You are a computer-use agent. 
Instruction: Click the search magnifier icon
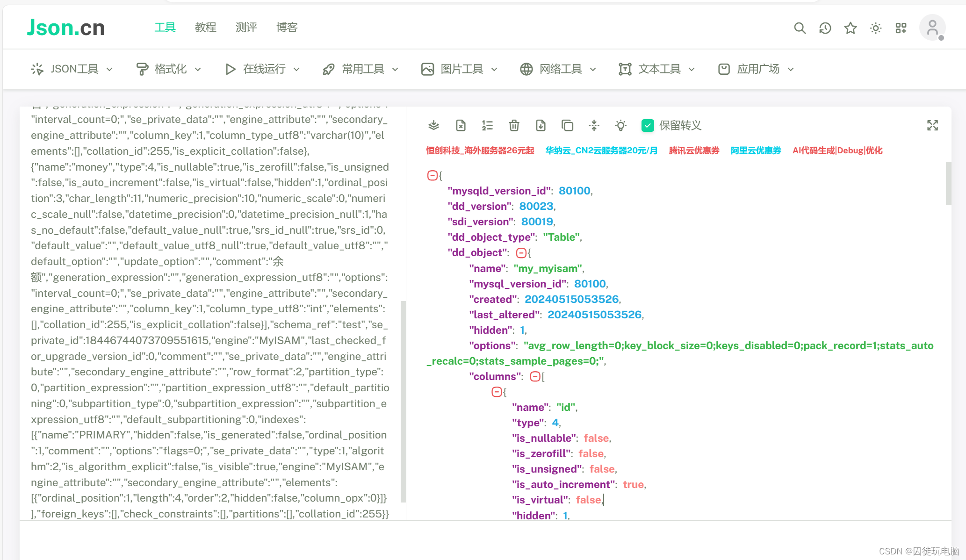click(800, 28)
